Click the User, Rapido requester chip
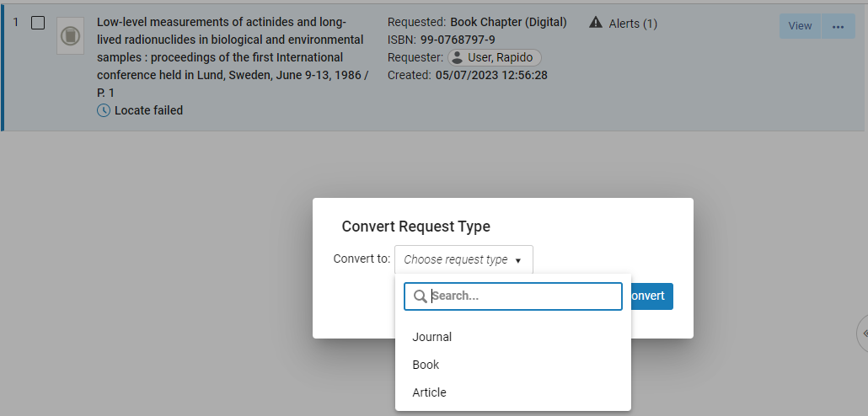The image size is (868, 416). coord(494,57)
